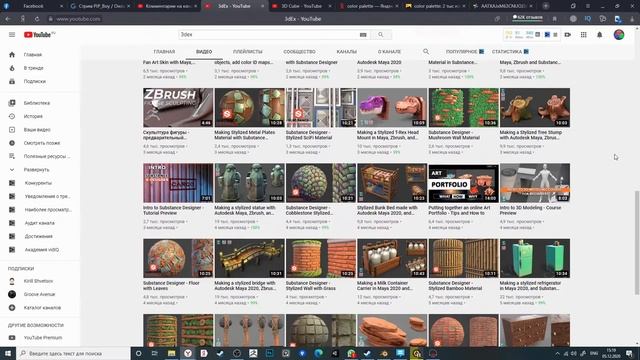Open СТАТИСТИКА vidIQ tab
Image resolution: width=640 pixels, height=360 pixels.
(x=510, y=51)
